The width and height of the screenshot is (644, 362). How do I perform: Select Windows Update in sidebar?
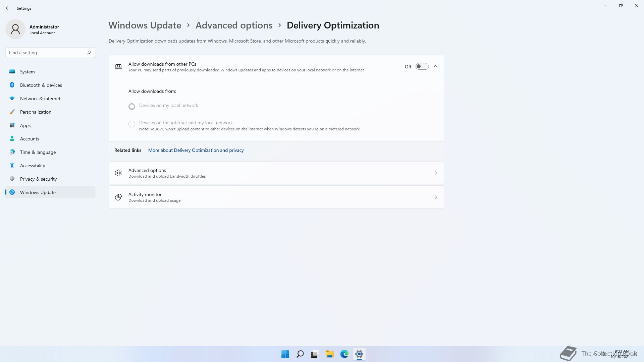pyautogui.click(x=50, y=192)
